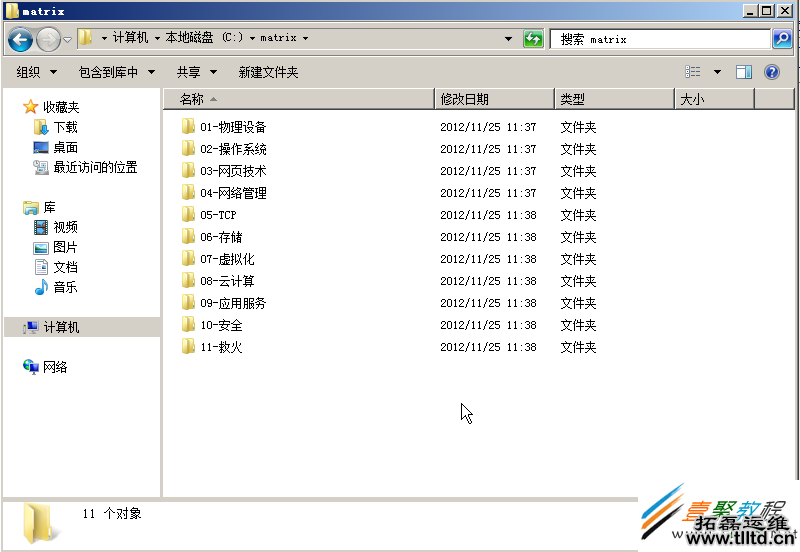Open the 包含到库中 menu
This screenshot has width=800, height=552.
point(117,72)
